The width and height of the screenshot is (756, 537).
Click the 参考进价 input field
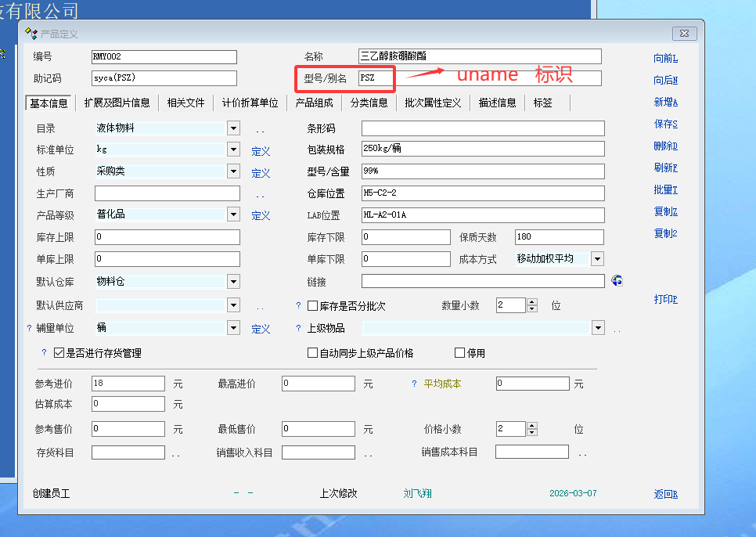point(128,384)
